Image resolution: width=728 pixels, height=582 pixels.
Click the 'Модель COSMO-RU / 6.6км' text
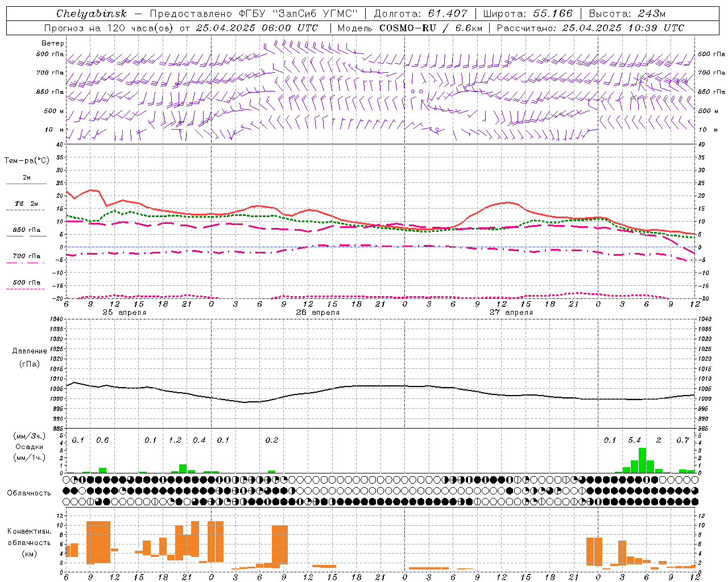coord(410,28)
